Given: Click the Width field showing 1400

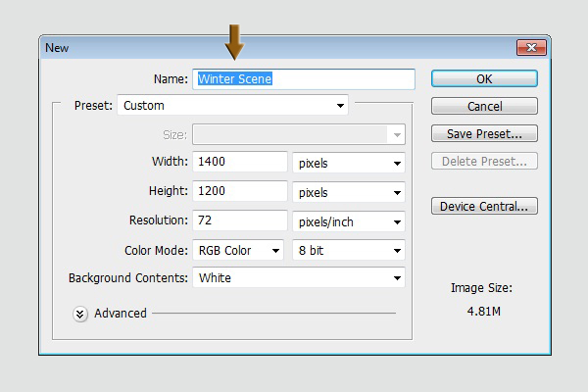Looking at the screenshot, I should point(240,162).
